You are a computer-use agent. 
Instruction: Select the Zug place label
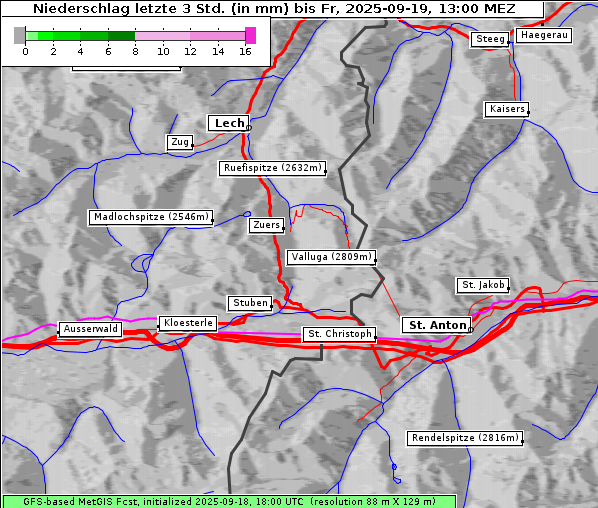click(180, 142)
